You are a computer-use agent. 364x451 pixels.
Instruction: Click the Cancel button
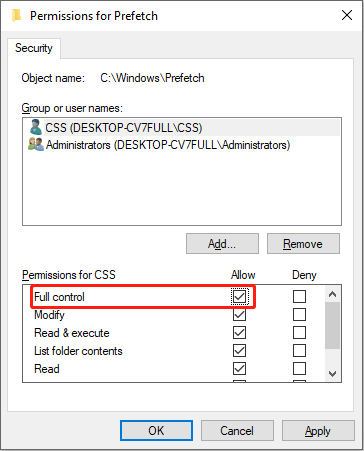pos(237,431)
